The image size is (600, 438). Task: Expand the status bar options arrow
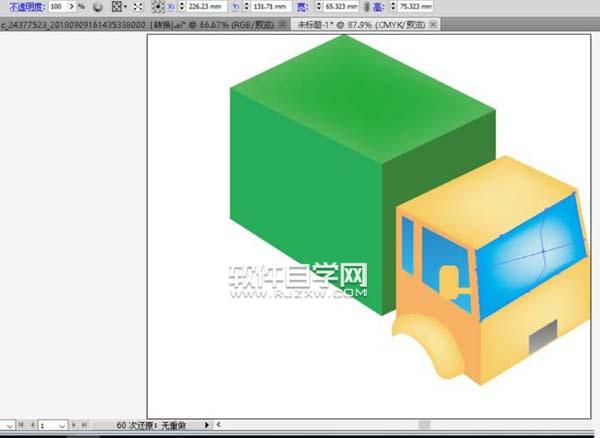coord(207,425)
